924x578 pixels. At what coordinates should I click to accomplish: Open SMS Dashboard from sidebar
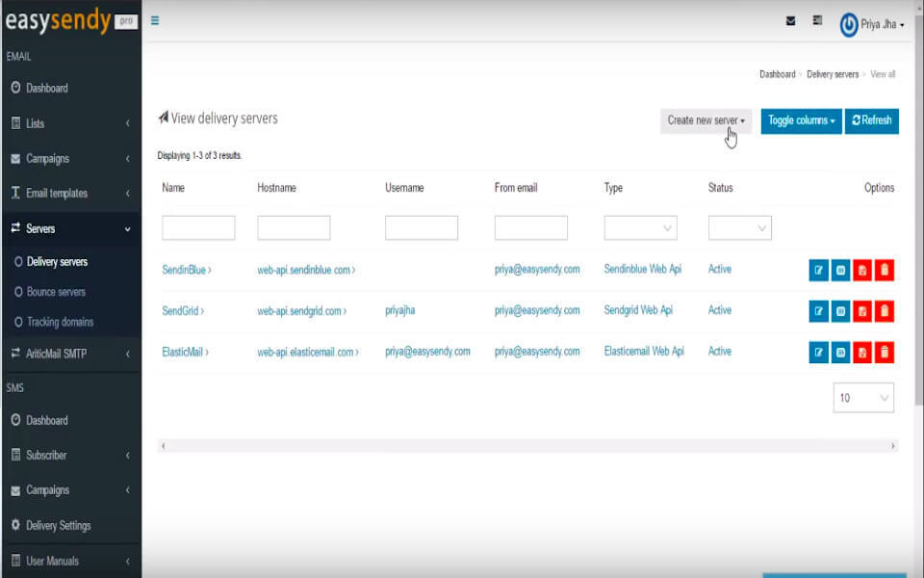tap(70, 421)
